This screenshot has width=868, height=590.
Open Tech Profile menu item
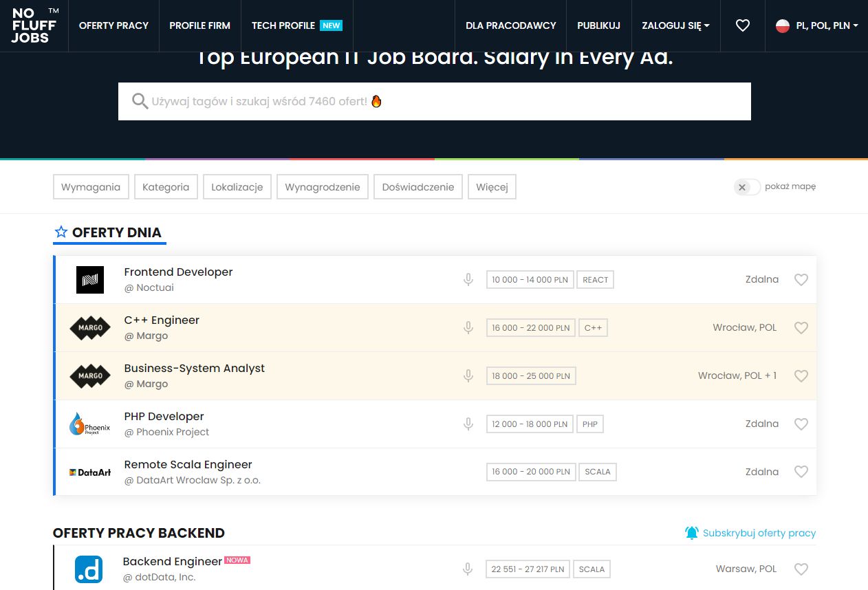296,25
